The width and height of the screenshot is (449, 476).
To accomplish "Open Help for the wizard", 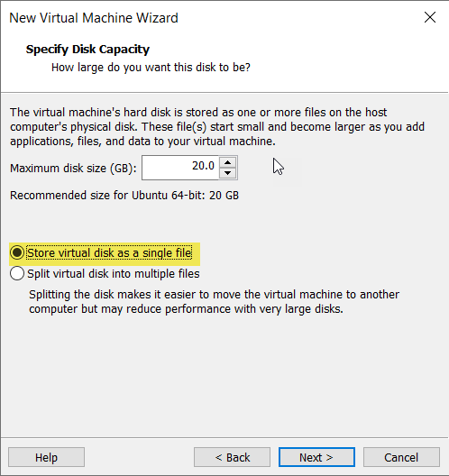I will click(x=46, y=457).
